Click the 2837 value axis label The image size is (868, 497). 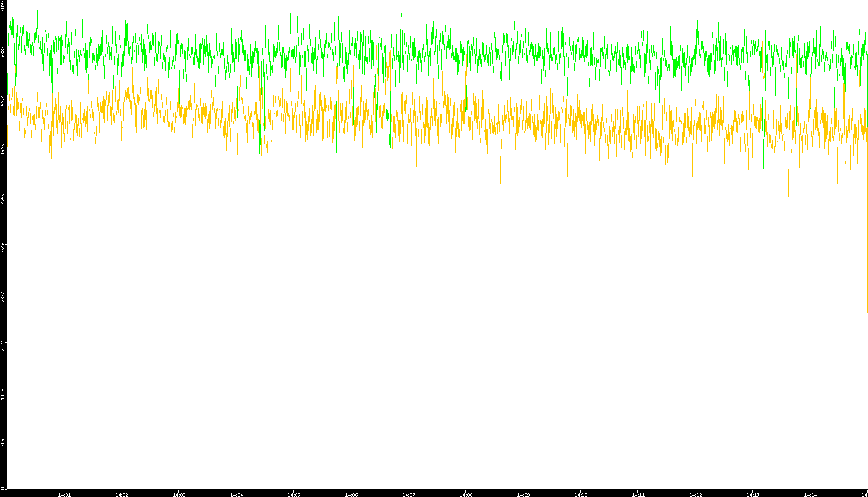3,297
